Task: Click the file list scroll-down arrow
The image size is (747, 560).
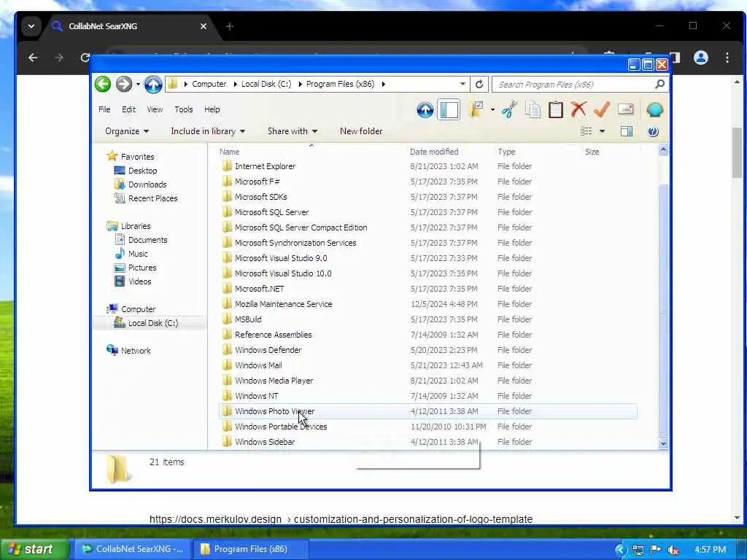Action: coord(663,444)
